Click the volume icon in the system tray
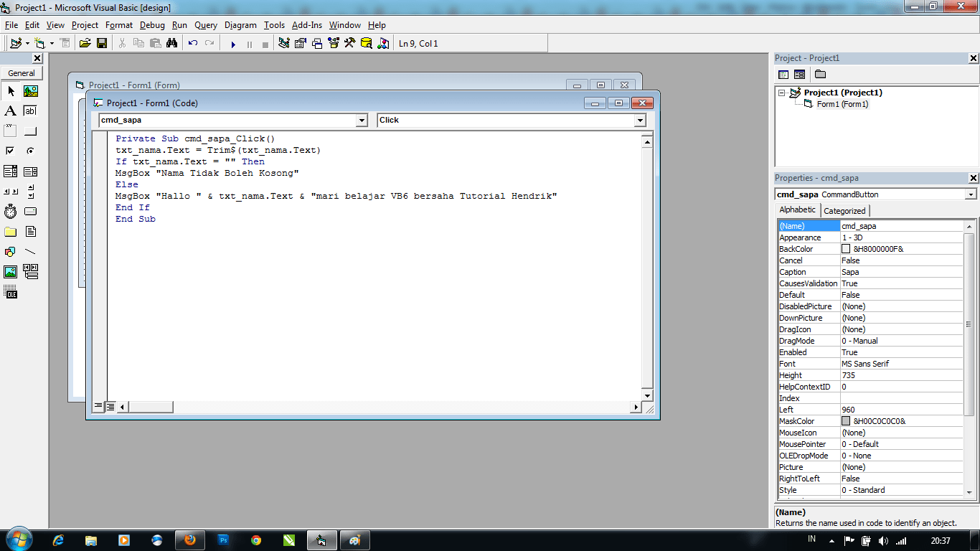This screenshot has width=980, height=551. click(x=882, y=541)
